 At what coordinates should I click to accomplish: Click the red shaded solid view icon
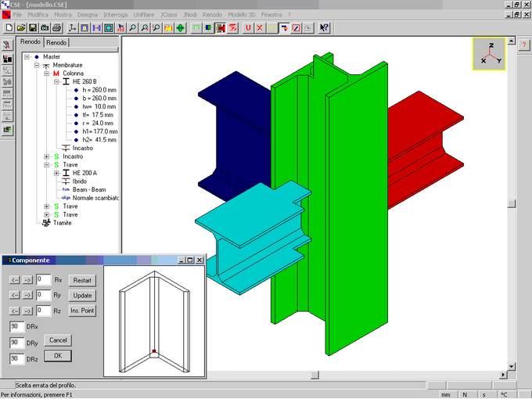232,28
